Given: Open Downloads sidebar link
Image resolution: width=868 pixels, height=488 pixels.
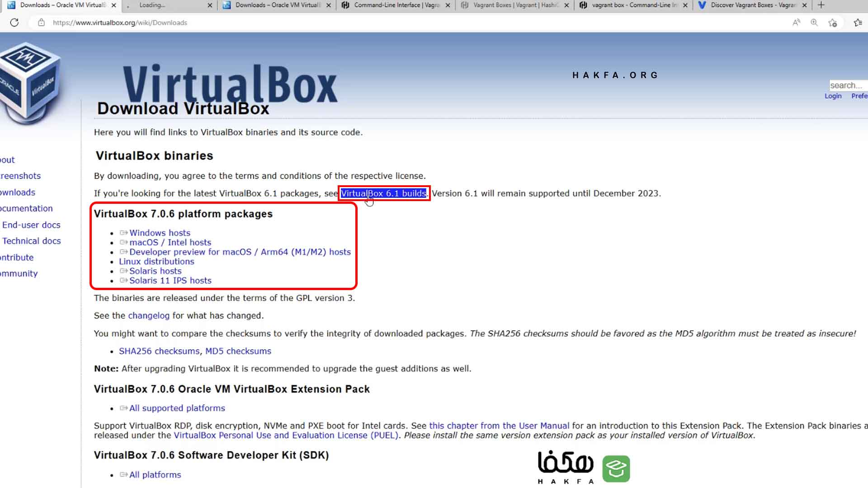Looking at the screenshot, I should (18, 192).
